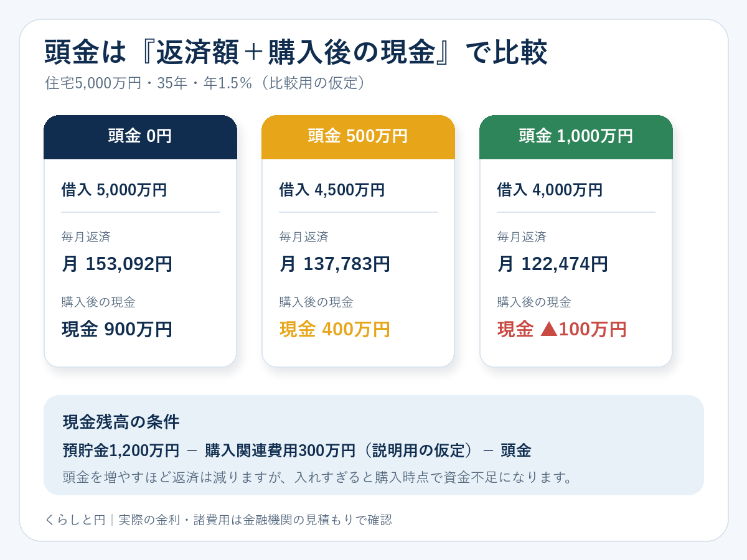Click the 現金残高の条件 heading
This screenshot has width=747, height=560.
pyautogui.click(x=121, y=422)
